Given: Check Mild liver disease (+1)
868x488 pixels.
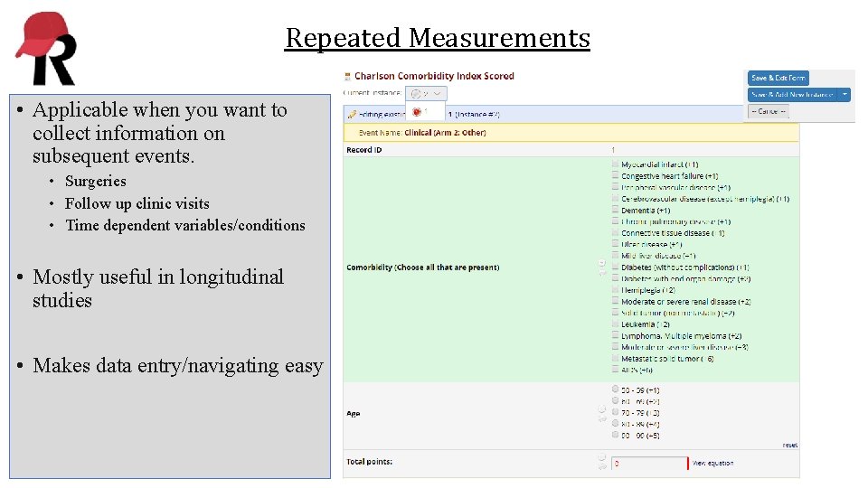Looking at the screenshot, I should pos(615,255).
